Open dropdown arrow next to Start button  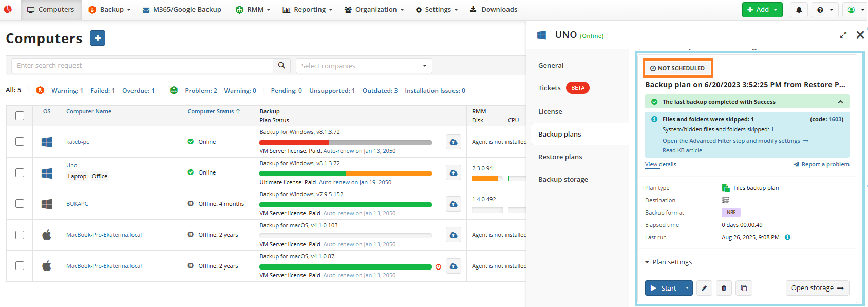tap(687, 288)
